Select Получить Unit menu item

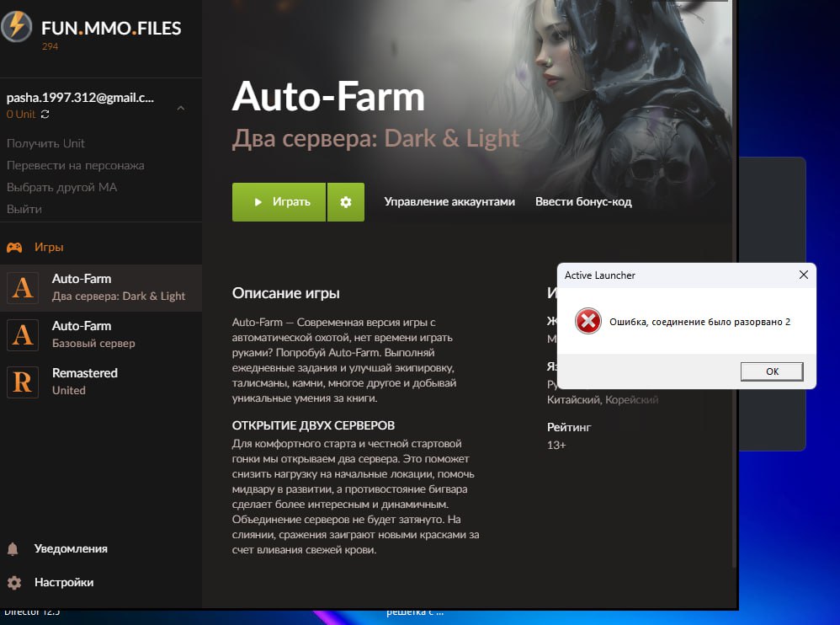click(x=45, y=143)
